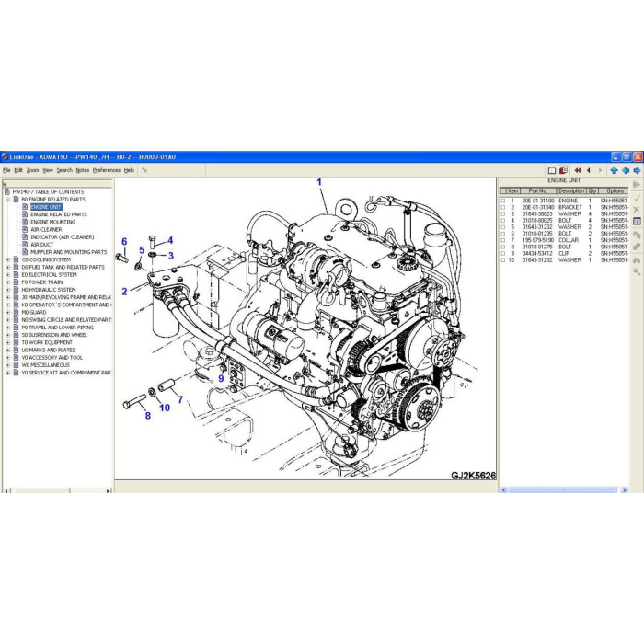Screen dimensions: 644x644
Task: Open the Zoom menu
Action: click(x=32, y=170)
